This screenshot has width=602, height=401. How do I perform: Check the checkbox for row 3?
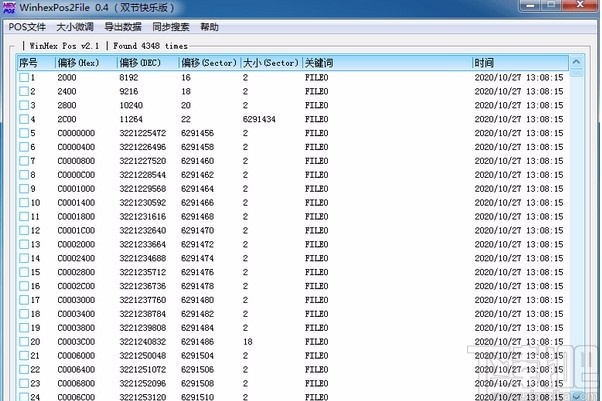coord(24,105)
